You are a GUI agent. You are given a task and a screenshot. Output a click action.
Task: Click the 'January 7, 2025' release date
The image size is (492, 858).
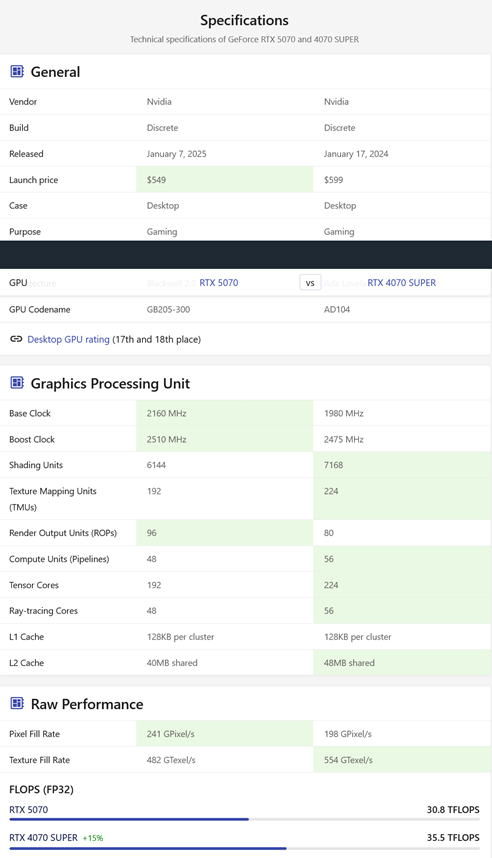(x=176, y=154)
